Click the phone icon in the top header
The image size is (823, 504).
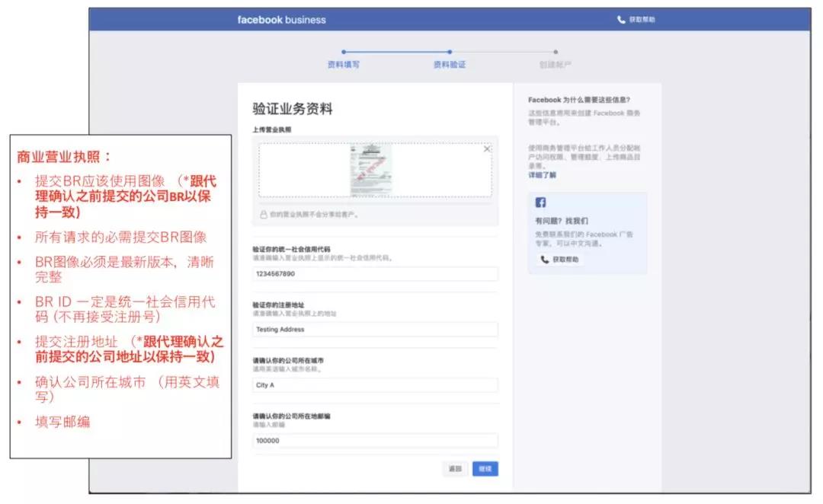[621, 19]
